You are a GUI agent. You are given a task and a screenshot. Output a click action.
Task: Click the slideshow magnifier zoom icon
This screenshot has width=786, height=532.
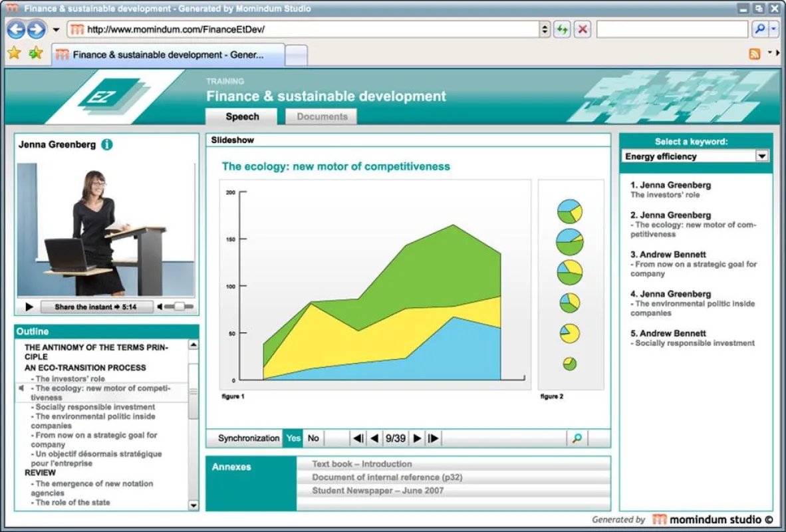point(577,438)
